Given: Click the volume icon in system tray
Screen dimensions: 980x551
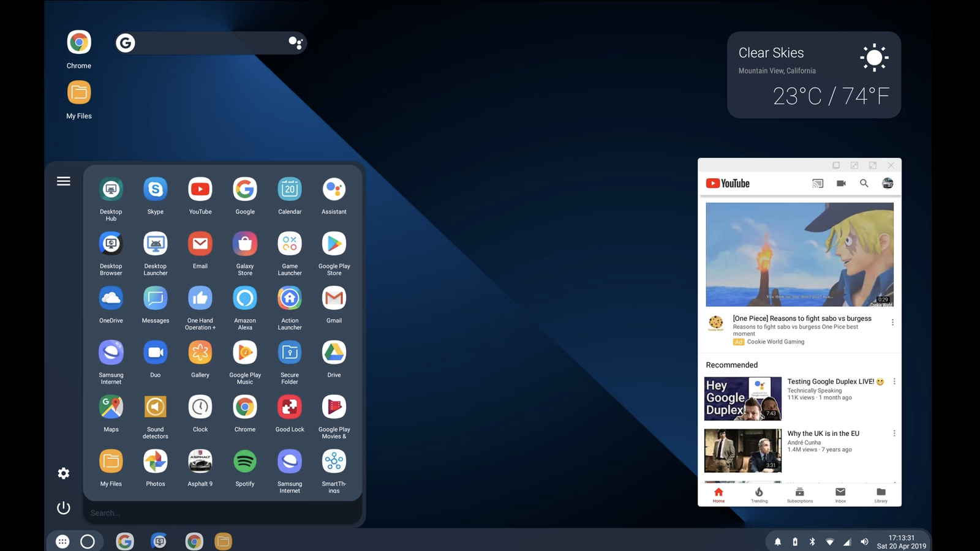Looking at the screenshot, I should tap(864, 542).
